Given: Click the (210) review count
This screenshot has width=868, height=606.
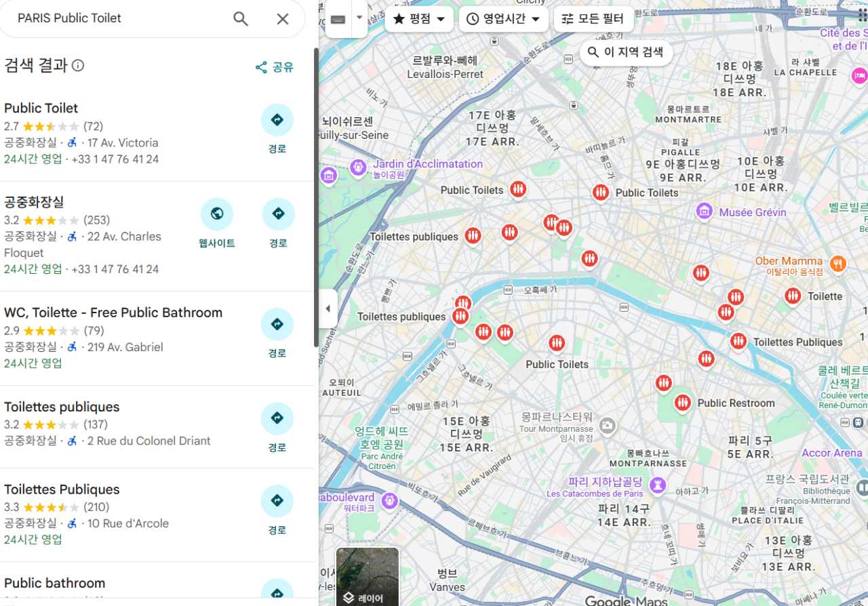Looking at the screenshot, I should (x=96, y=507).
